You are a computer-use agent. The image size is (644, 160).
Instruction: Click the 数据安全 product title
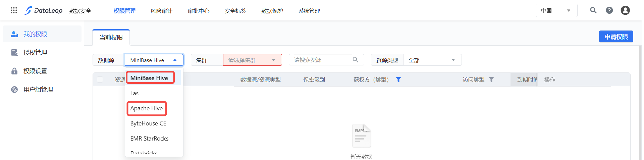pos(80,11)
